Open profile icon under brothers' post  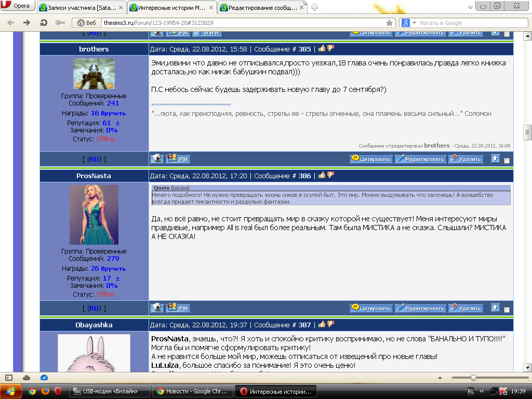click(157, 158)
